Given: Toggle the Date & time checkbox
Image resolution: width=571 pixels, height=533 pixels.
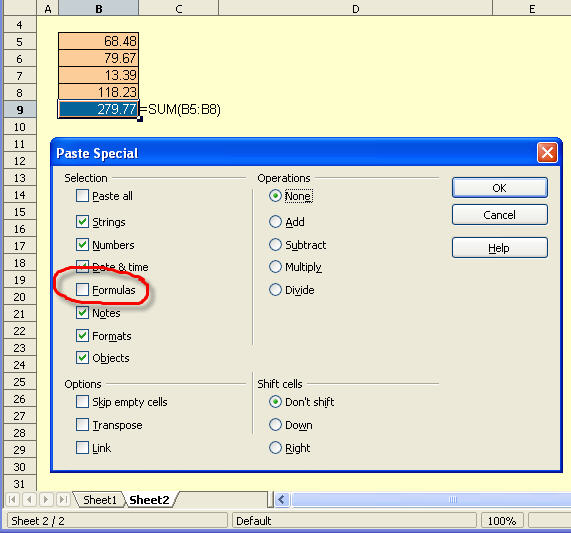Looking at the screenshot, I should [x=82, y=266].
